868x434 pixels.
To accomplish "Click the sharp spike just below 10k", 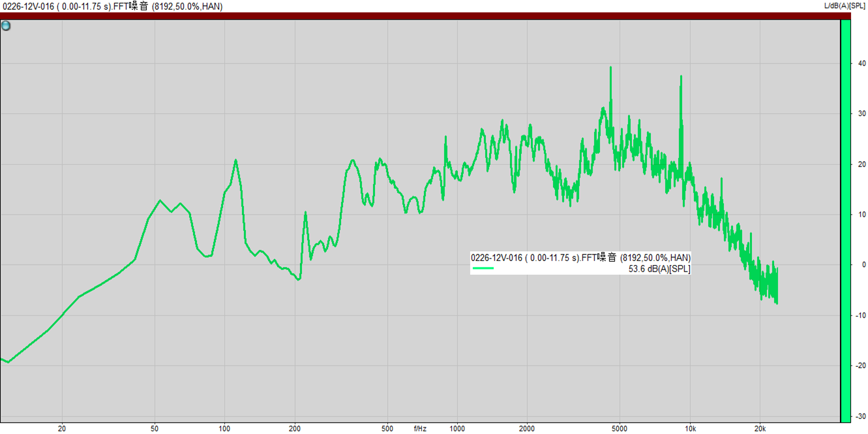I will (x=681, y=77).
